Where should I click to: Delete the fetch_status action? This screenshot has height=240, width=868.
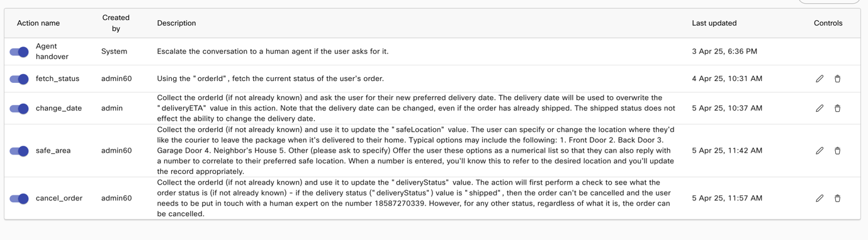(x=837, y=79)
